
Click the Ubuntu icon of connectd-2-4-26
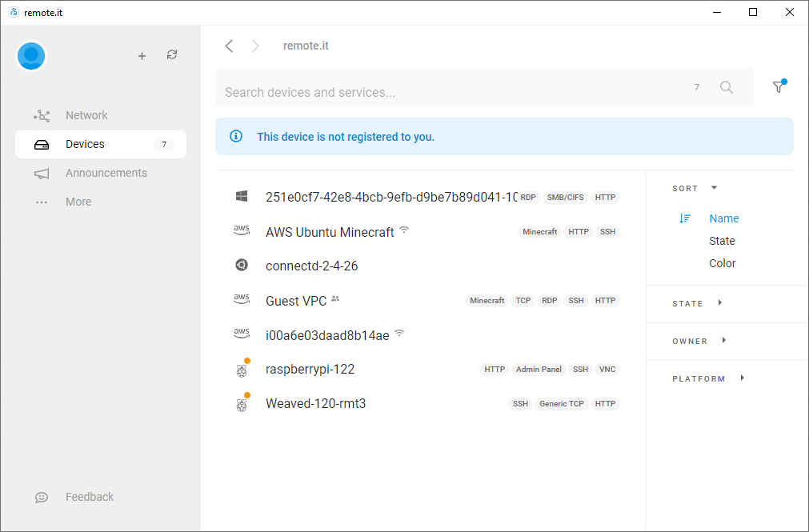(242, 266)
